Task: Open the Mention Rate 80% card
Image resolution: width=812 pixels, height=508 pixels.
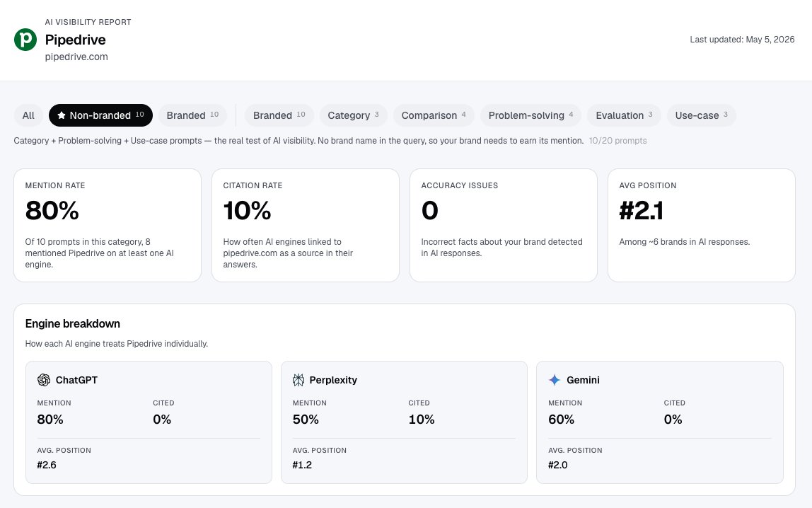Action: (x=108, y=225)
